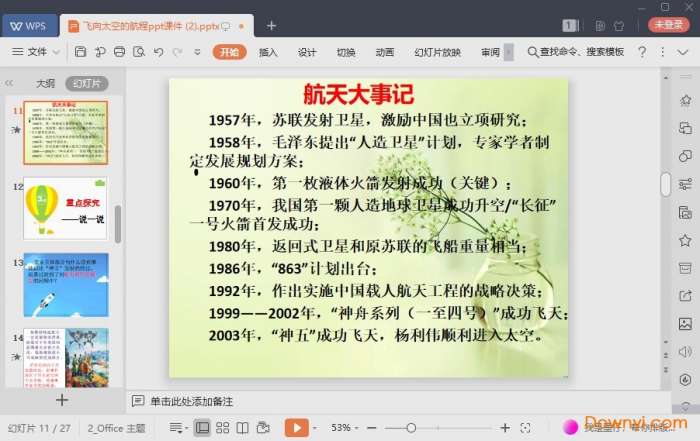Open the 切换 transitions tab
700x441 pixels.
tap(346, 52)
